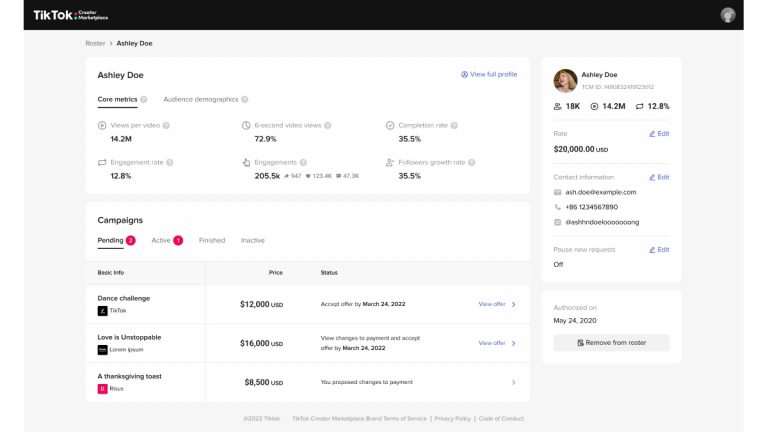Select the Inactive campaigns tab
The width and height of the screenshot is (768, 432).
[253, 240]
